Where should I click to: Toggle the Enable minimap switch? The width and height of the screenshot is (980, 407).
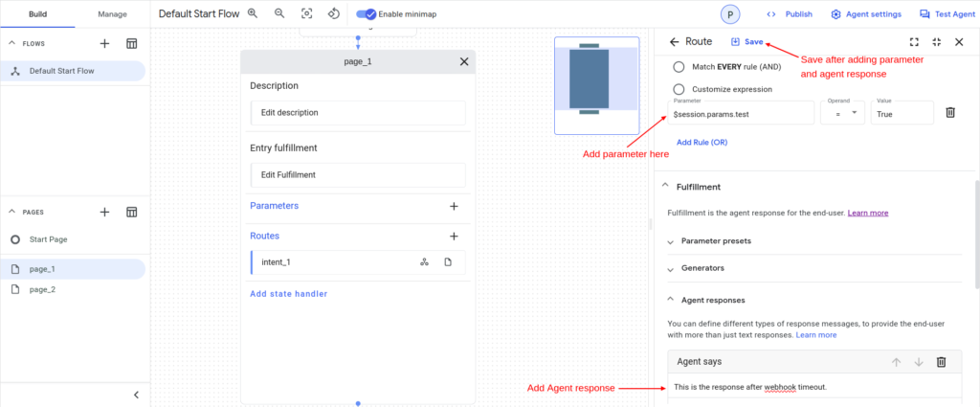pos(367,14)
